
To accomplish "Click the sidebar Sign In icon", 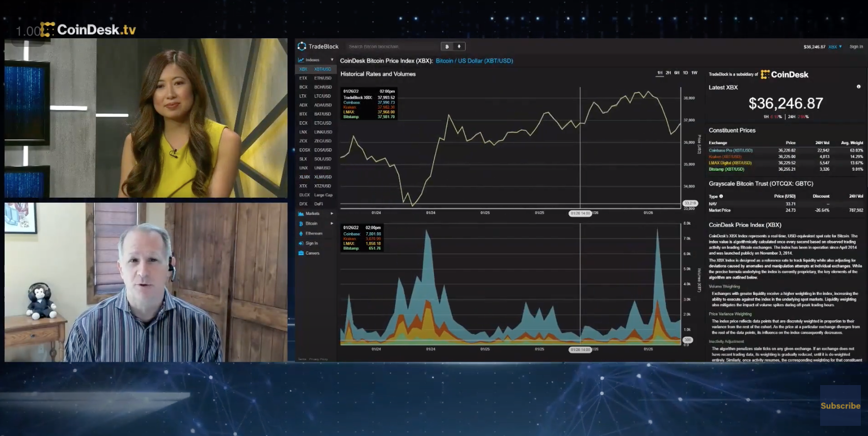I will click(301, 243).
